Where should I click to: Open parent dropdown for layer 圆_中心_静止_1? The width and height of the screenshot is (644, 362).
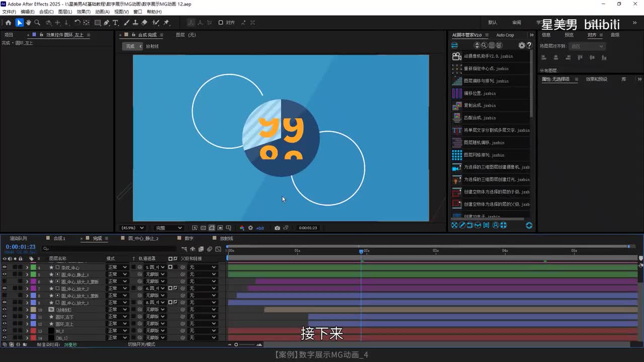pyautogui.click(x=202, y=275)
